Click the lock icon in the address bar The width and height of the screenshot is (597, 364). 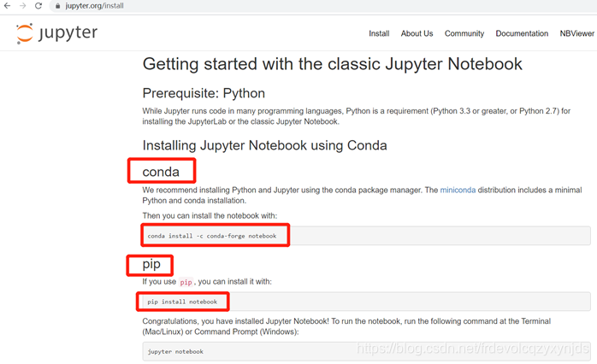(x=58, y=6)
